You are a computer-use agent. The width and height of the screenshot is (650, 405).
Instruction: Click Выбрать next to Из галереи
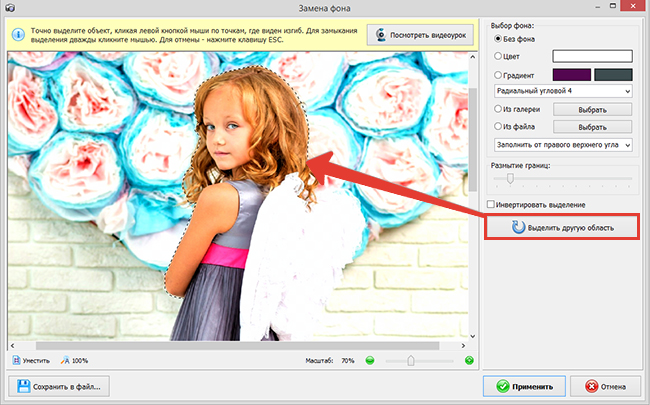592,109
